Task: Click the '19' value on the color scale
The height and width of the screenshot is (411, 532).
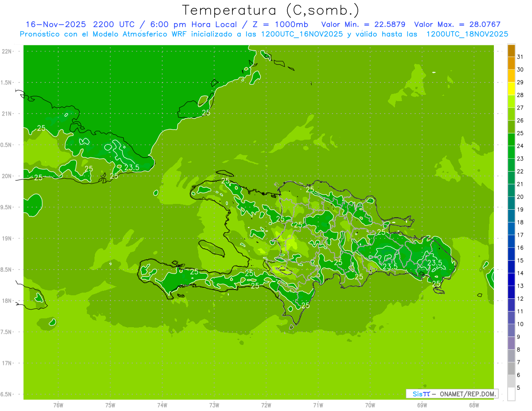Action: [x=520, y=209]
